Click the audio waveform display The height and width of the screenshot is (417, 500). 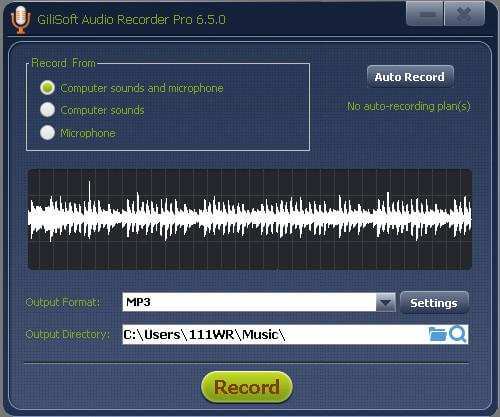[250, 219]
